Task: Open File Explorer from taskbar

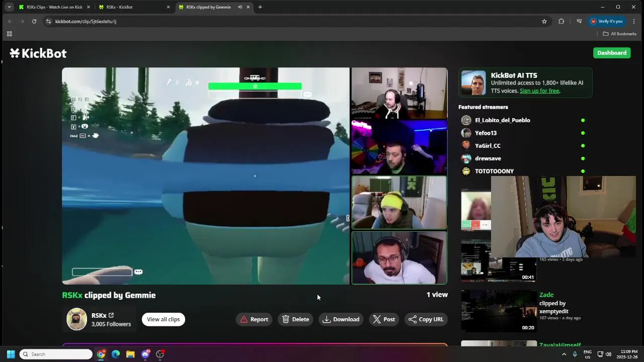Action: pyautogui.click(x=130, y=354)
